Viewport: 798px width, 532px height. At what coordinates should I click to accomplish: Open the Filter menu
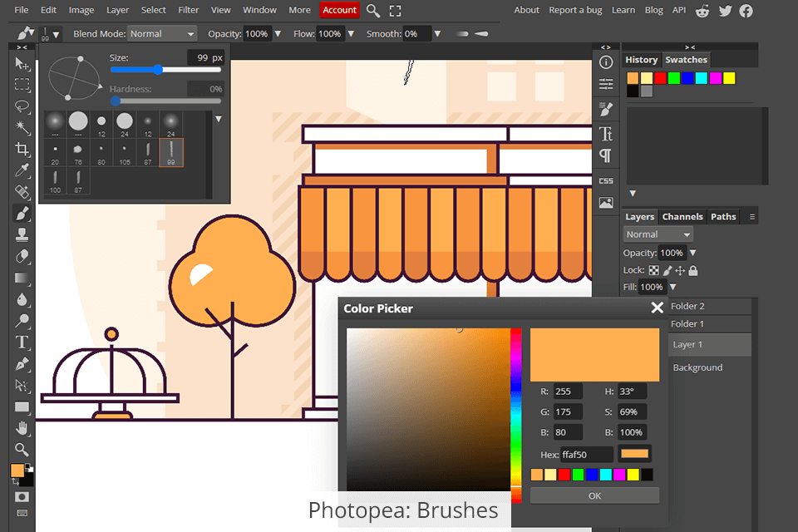coord(189,10)
